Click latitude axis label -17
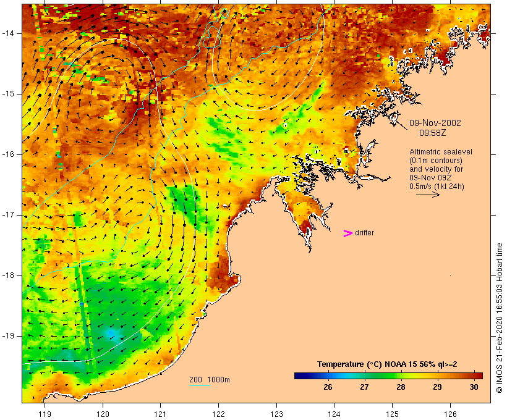507x420 pixels. [8, 215]
